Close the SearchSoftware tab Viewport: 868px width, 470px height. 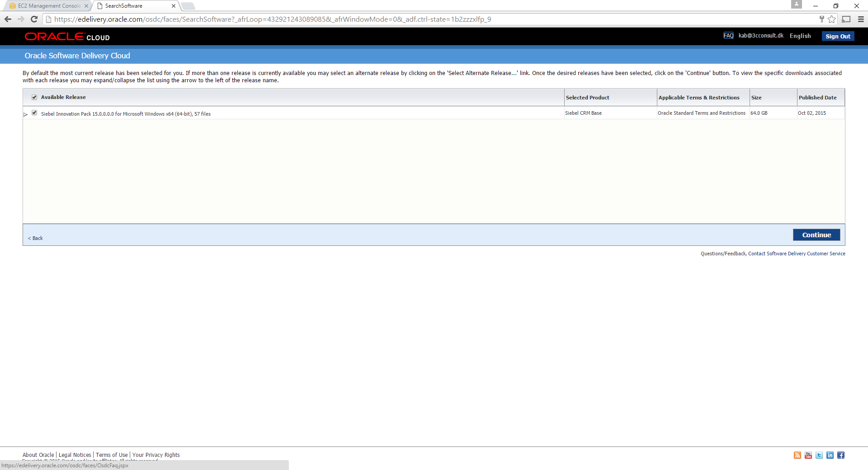pos(174,6)
